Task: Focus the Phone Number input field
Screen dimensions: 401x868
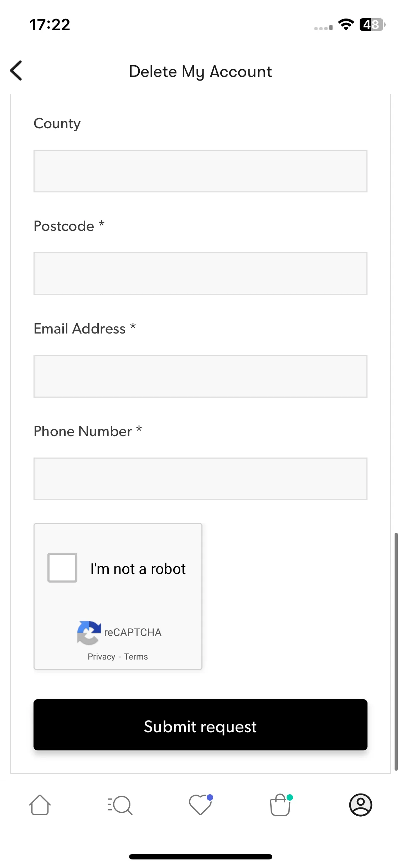Action: point(200,479)
